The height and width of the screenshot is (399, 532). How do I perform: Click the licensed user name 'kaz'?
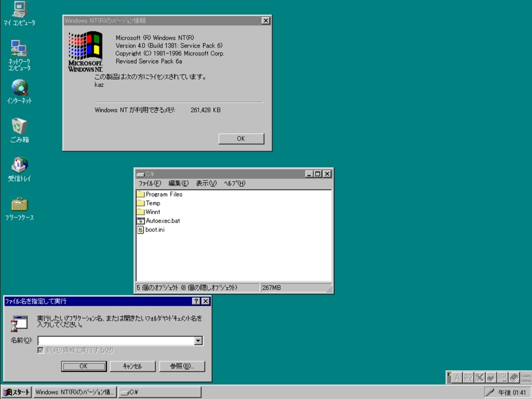[99, 85]
